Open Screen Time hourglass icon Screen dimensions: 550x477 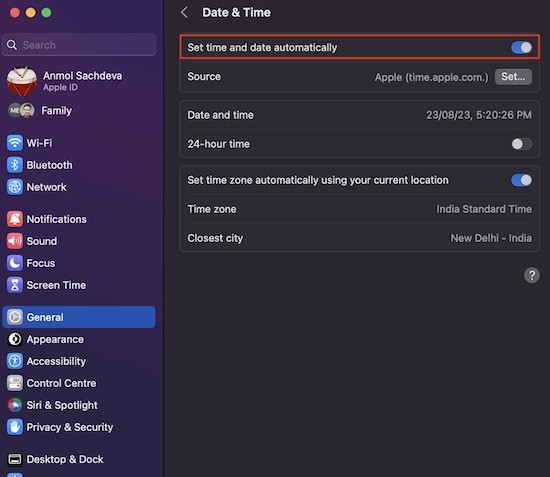[x=15, y=285]
